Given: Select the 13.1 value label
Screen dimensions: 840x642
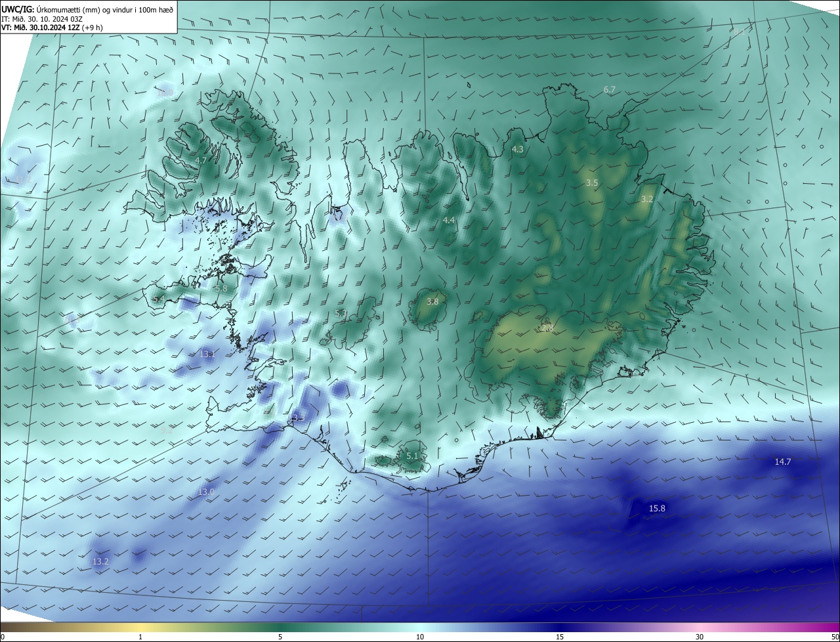Looking at the screenshot, I should [x=207, y=354].
